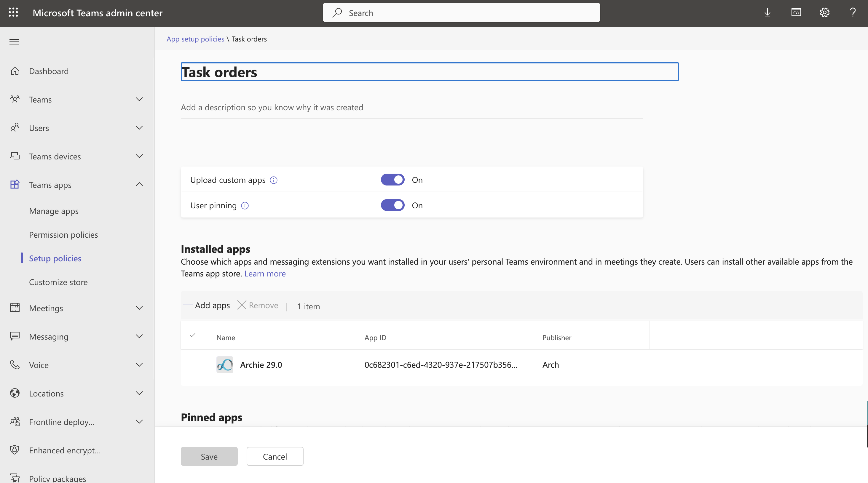Click the help question mark icon

(853, 13)
